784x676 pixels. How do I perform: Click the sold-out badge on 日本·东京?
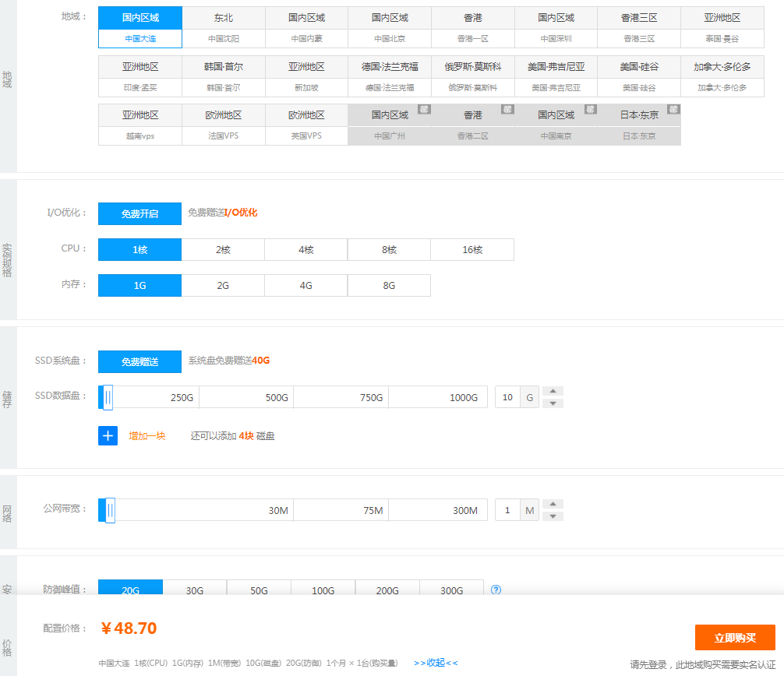pos(673,110)
